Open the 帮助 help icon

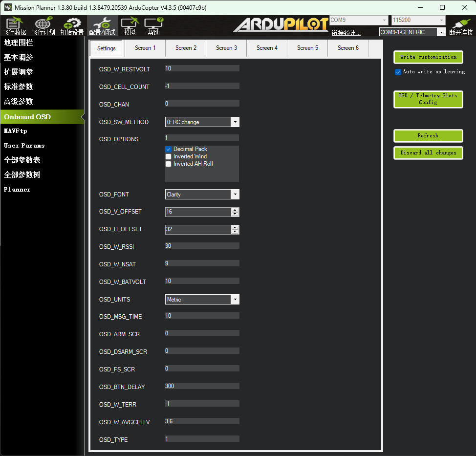tap(153, 26)
